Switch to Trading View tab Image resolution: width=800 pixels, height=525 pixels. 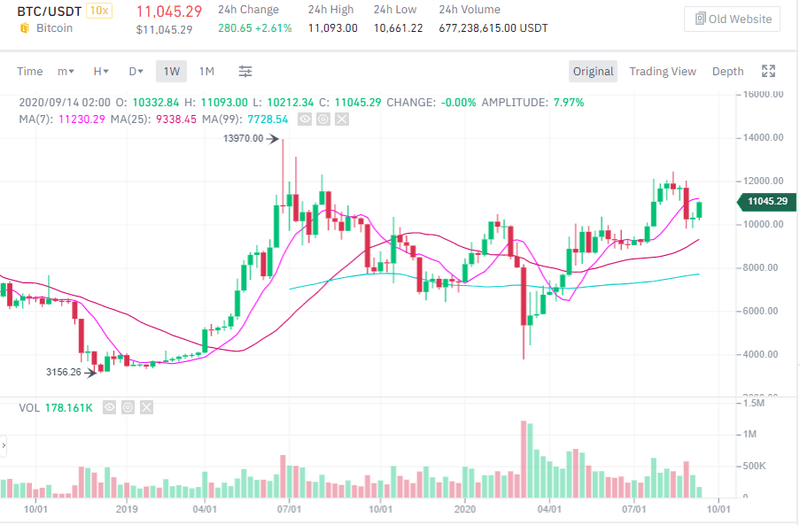[662, 71]
